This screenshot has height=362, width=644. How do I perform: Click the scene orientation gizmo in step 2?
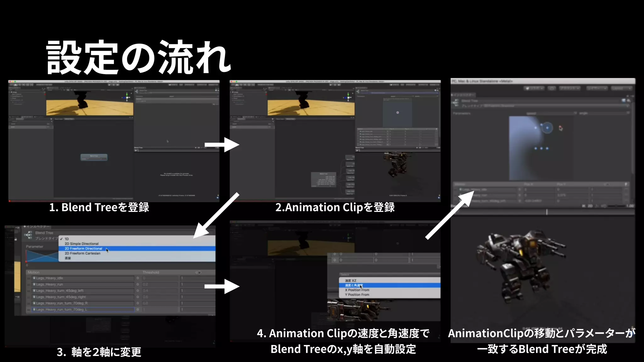pos(348,97)
